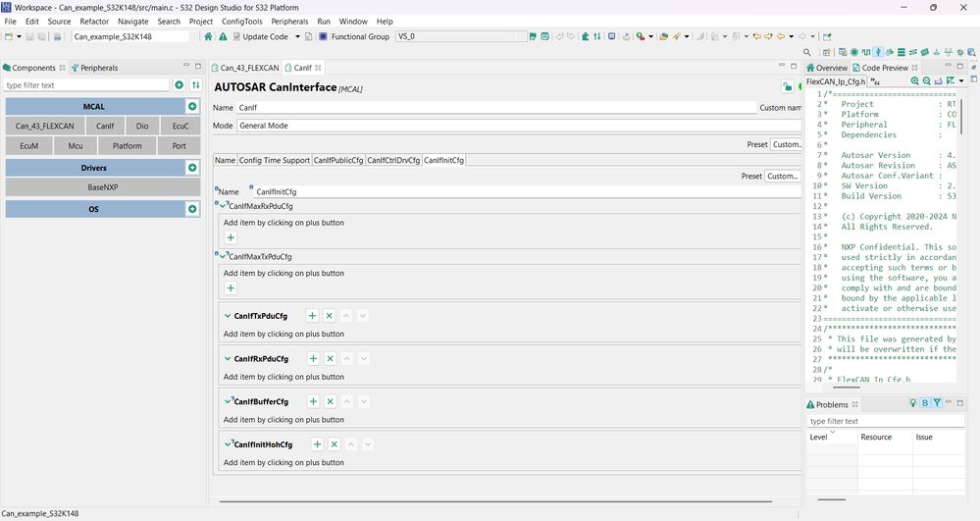
Task: Click the Problems funnel filter icon
Action: pos(937,403)
